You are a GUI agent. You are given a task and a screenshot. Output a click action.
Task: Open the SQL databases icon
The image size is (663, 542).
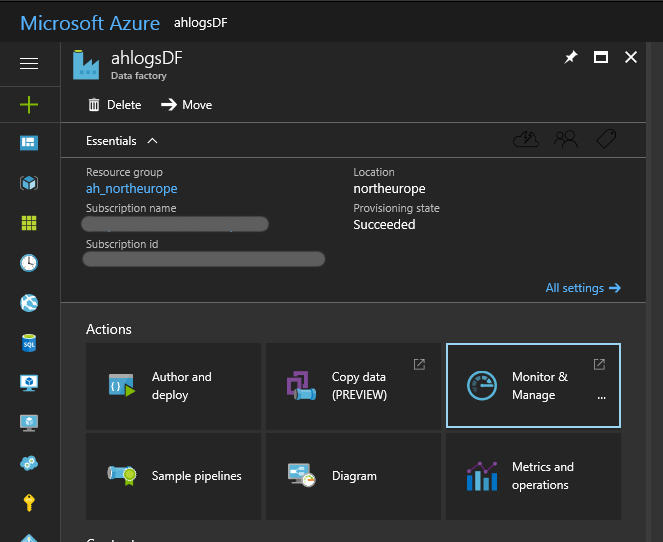click(x=29, y=343)
